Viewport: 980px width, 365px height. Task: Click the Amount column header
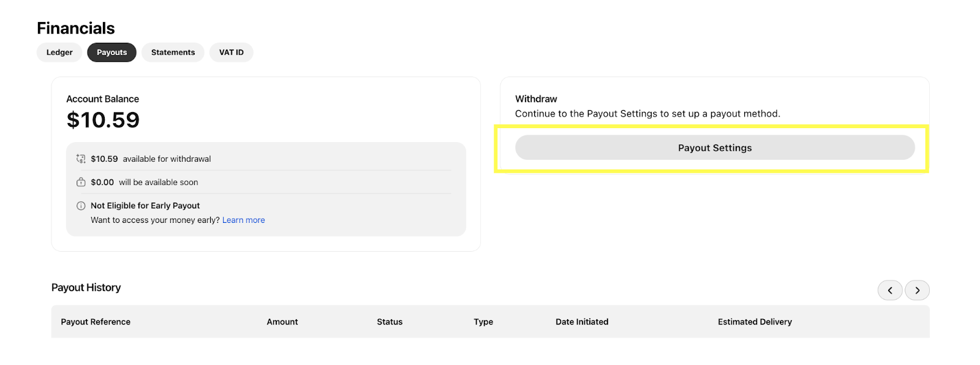(282, 322)
